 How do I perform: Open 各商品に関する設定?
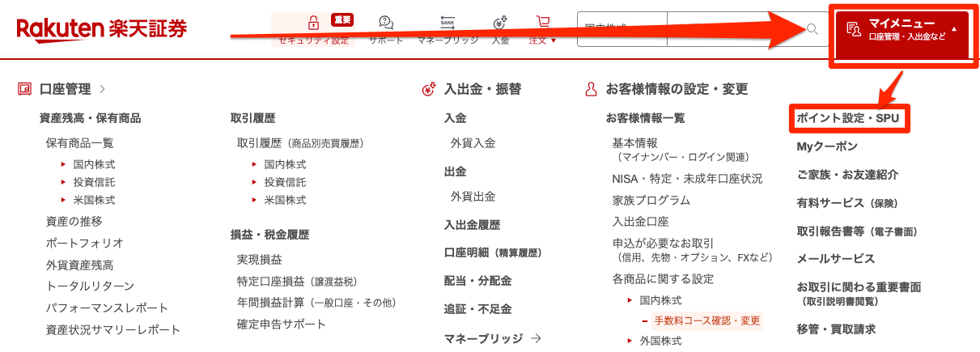tap(664, 279)
